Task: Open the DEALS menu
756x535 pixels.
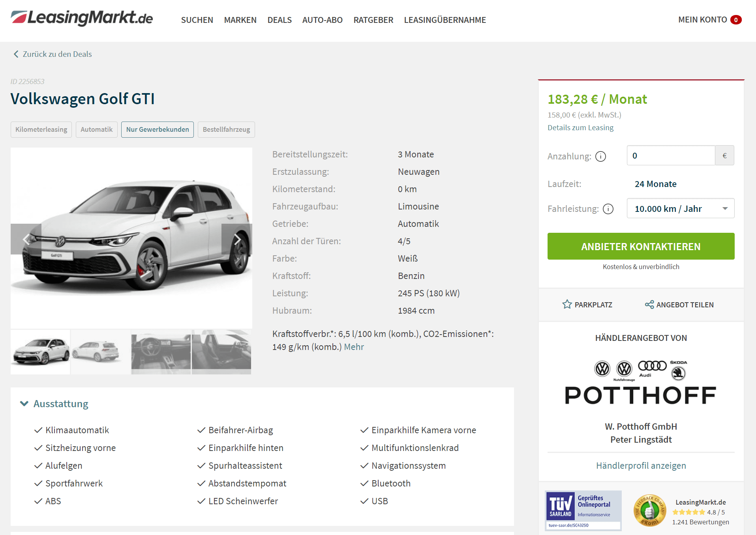Action: pos(280,20)
